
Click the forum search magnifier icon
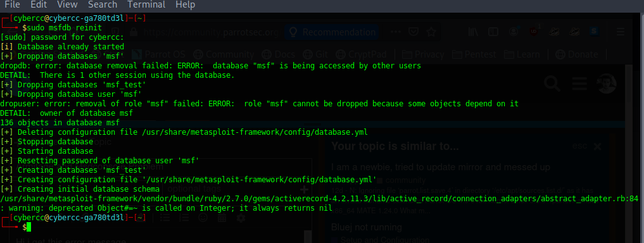tap(552, 84)
